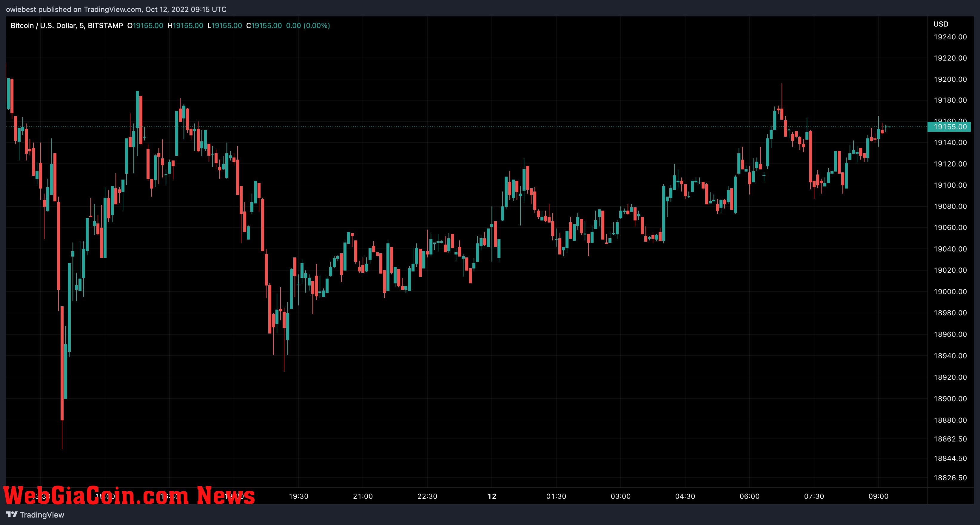Viewport: 980px width, 525px height.
Task: Click the 01:30 time axis label
Action: coord(556,496)
